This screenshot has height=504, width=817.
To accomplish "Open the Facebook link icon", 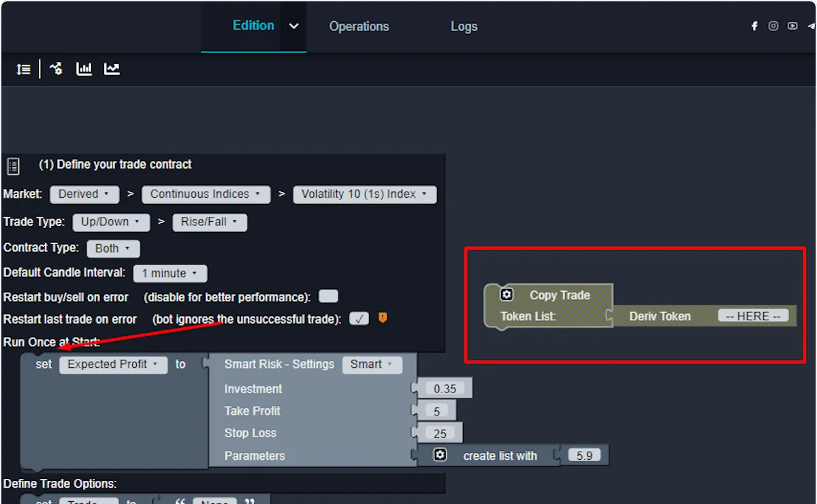I will tap(754, 26).
